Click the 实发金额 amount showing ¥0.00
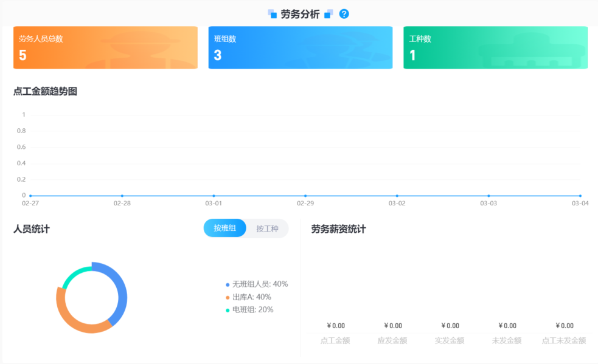 450,326
